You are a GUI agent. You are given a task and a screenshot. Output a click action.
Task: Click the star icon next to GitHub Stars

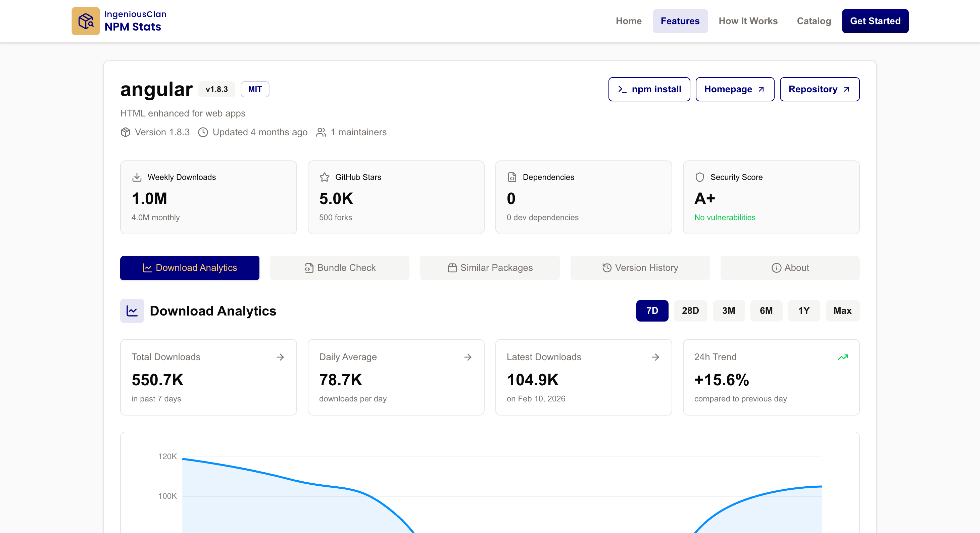(324, 177)
